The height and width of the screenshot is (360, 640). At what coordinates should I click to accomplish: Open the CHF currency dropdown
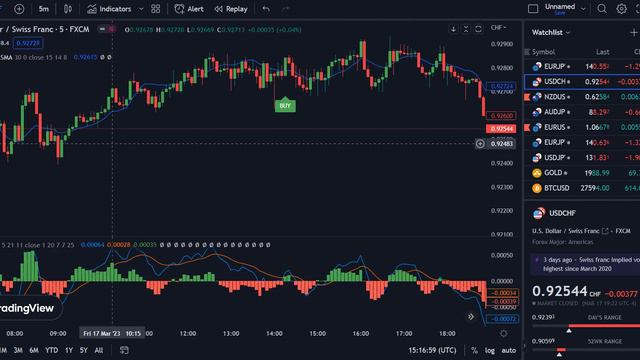click(498, 27)
